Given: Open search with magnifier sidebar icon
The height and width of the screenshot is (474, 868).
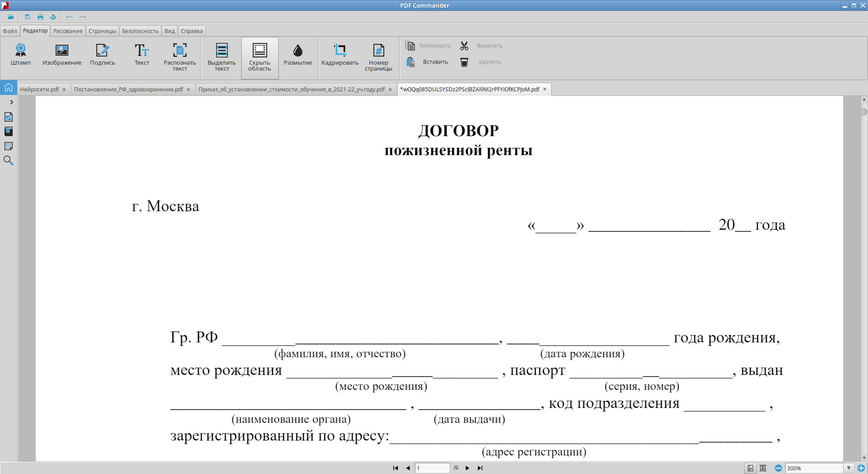Looking at the screenshot, I should (9, 161).
